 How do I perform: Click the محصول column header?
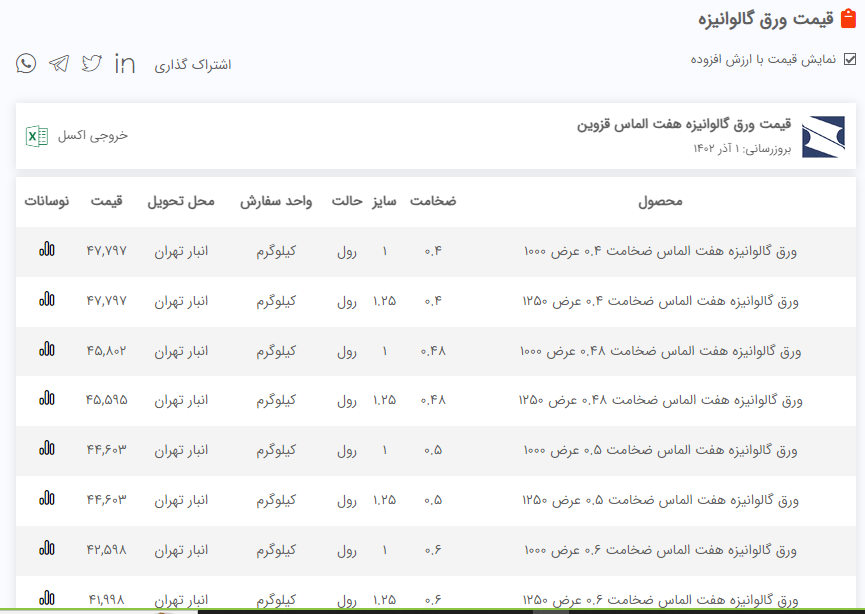(x=660, y=201)
